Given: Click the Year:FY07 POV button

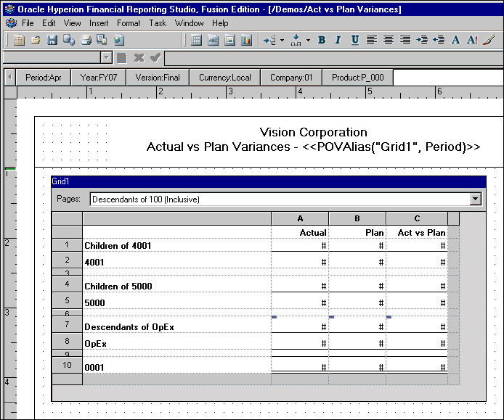Looking at the screenshot, I should pos(99,78).
